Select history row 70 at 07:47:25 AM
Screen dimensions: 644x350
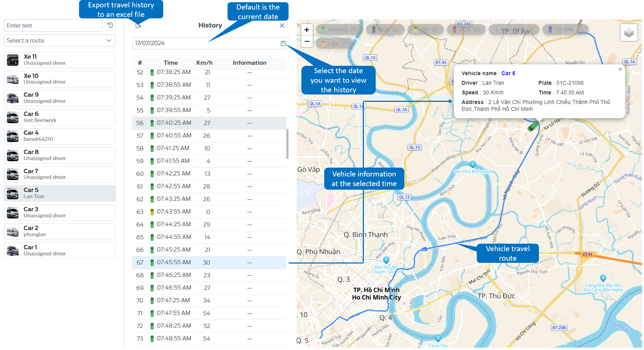click(x=209, y=301)
